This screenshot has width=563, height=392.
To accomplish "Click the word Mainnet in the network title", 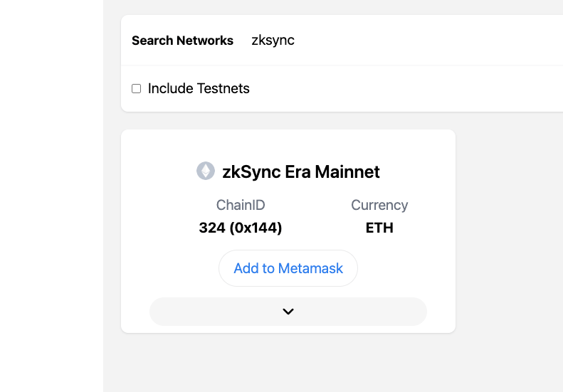I will 347,171.
